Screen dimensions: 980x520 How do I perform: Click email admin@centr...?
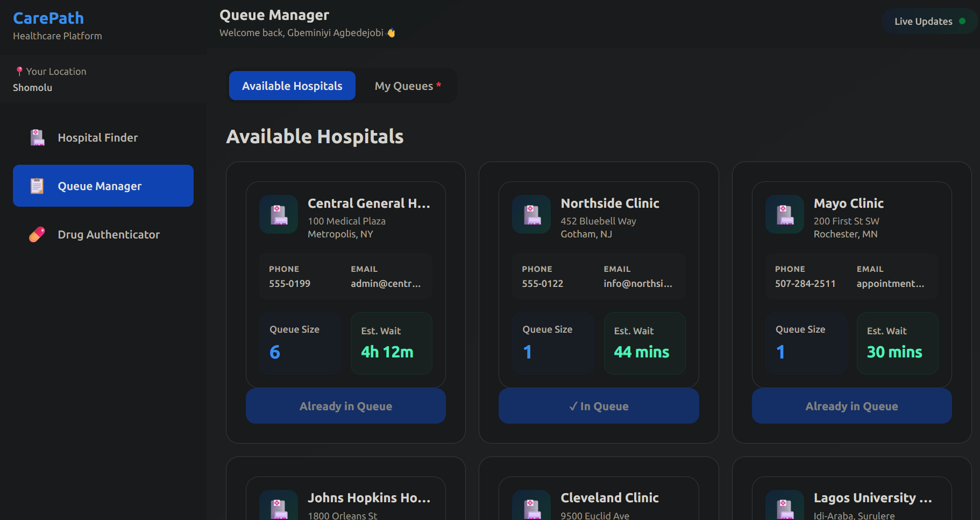coord(386,284)
